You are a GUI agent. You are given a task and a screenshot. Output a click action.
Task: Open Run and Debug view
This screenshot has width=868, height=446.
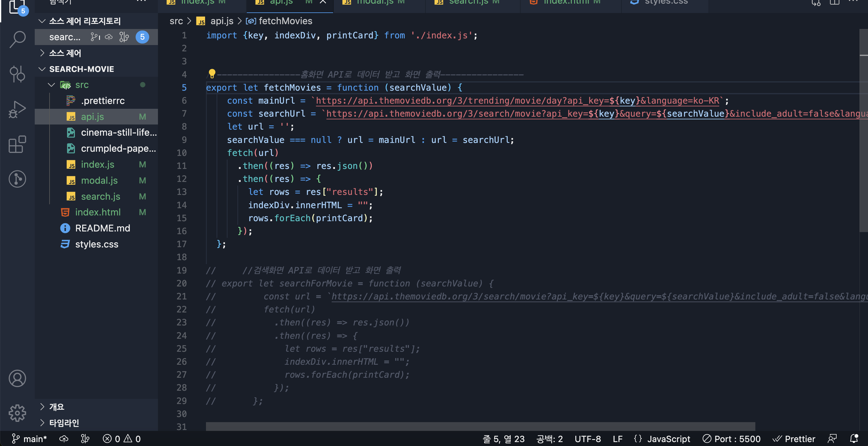tap(17, 109)
